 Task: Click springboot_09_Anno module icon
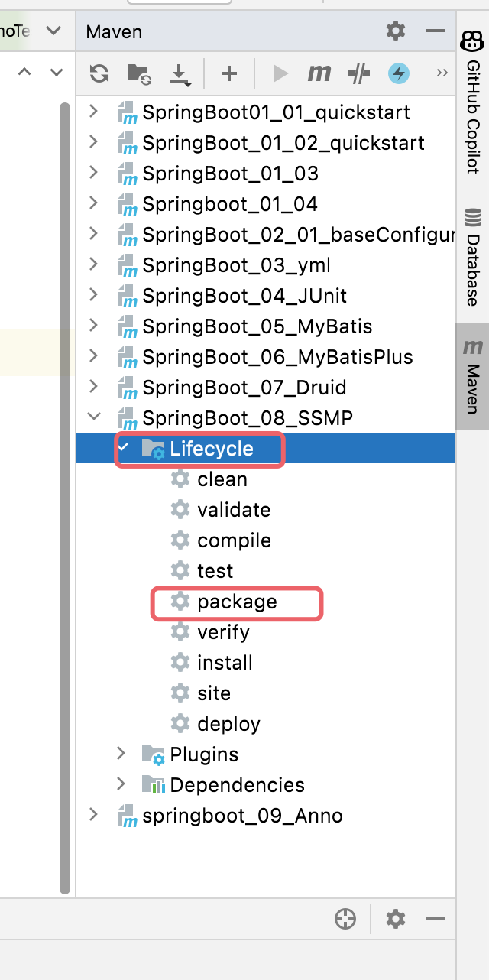(126, 816)
